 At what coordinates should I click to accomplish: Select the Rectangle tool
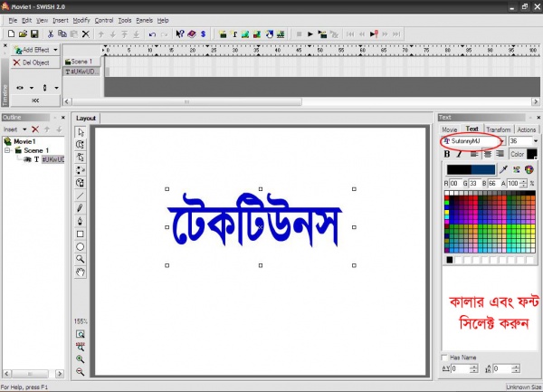coord(80,234)
